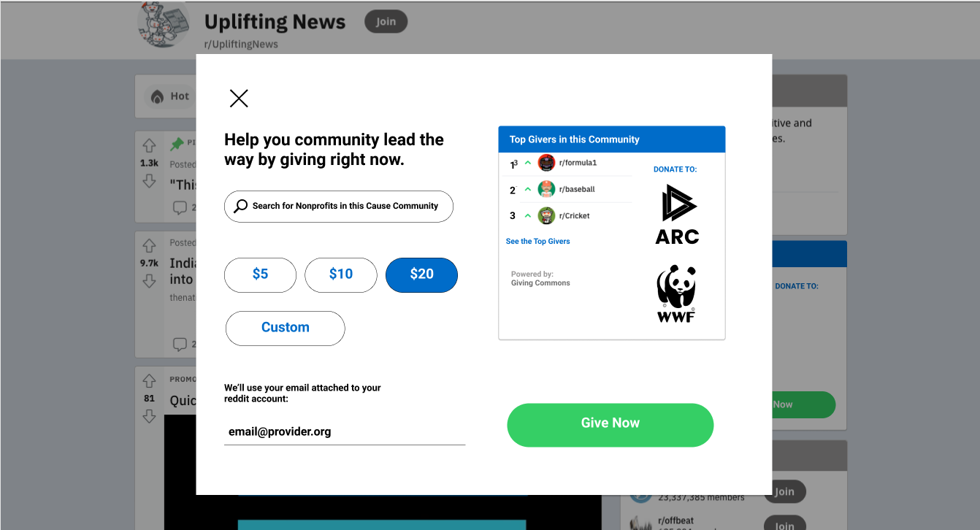
Task: Select the ARC nonprofit logo
Action: [677, 214]
